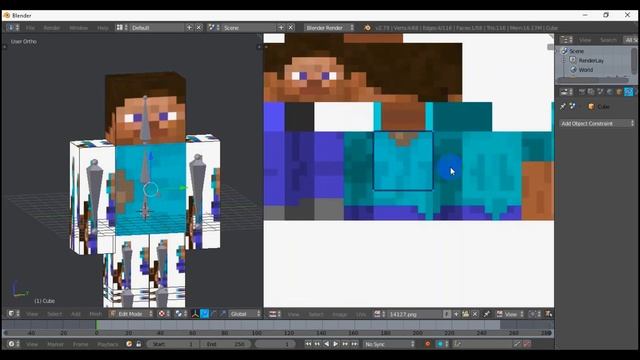Open the UV editor's Select menu

coord(316,314)
